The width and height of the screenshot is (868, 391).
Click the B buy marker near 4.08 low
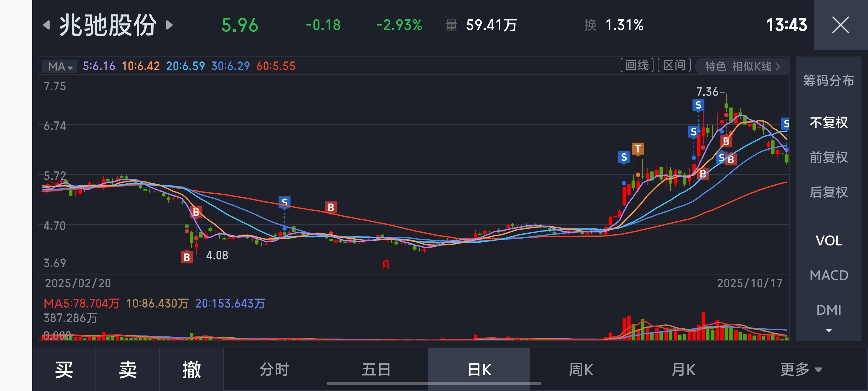tap(187, 257)
